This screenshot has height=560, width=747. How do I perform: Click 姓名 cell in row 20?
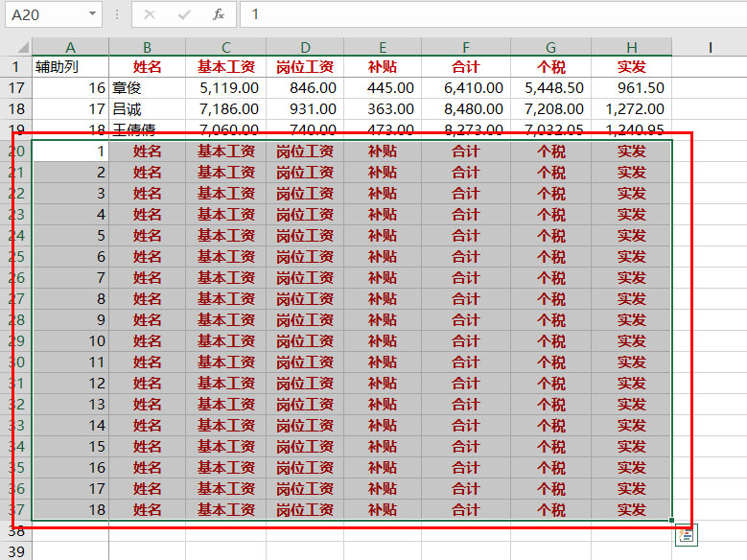pos(148,152)
